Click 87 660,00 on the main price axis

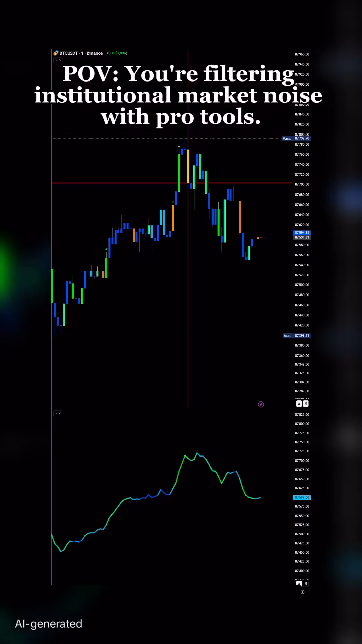click(302, 205)
